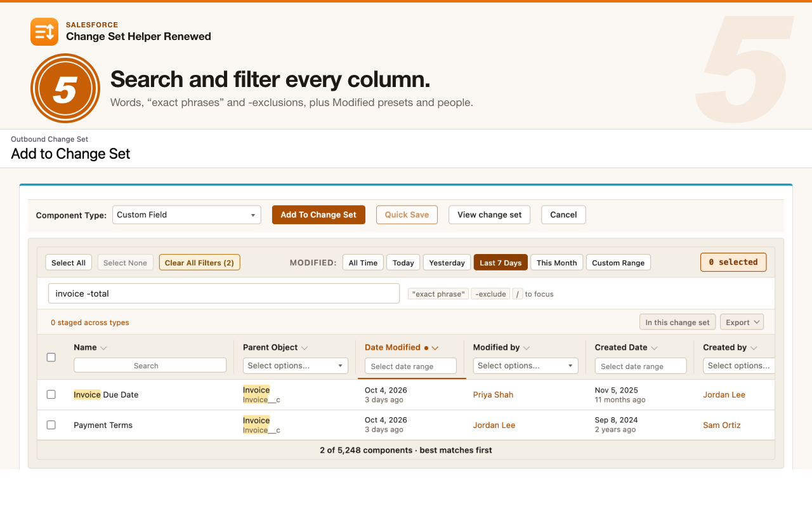Focus the invoice -total search box
The width and height of the screenshot is (812, 508).
(224, 293)
